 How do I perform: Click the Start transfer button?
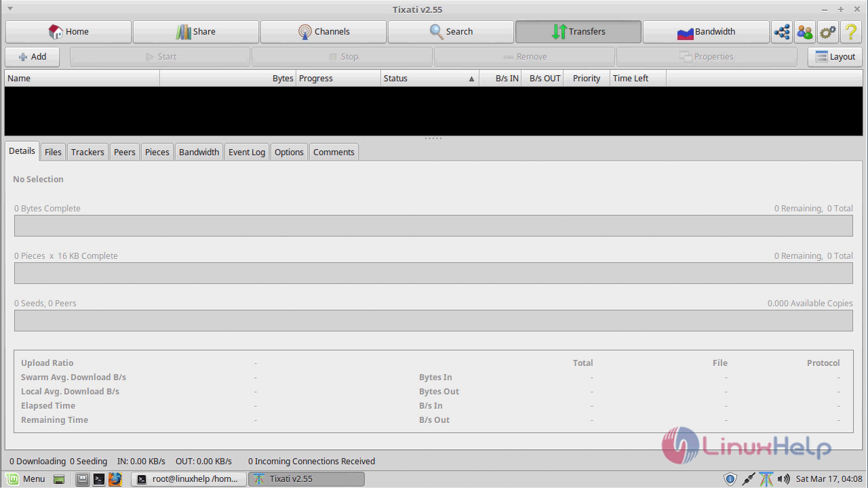coord(160,57)
